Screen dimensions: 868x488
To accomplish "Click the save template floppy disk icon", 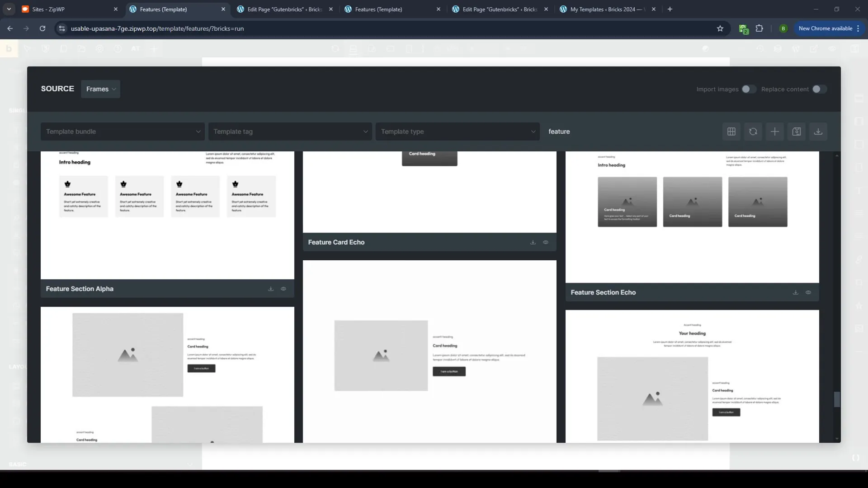I will pos(796,131).
